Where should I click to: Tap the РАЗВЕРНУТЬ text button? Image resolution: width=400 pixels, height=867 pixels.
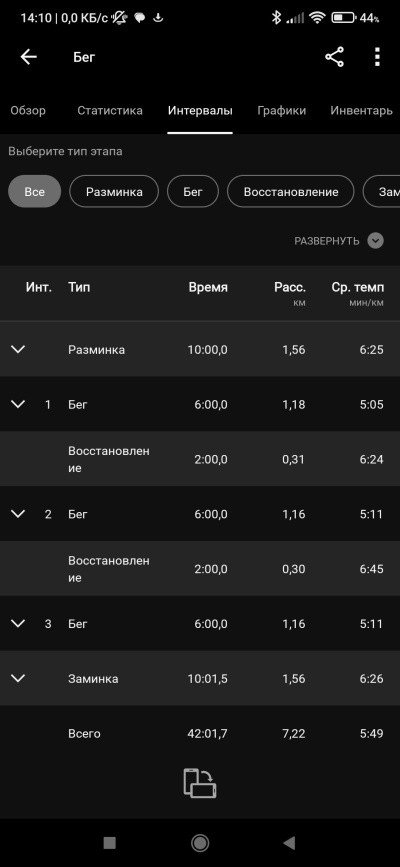326,241
